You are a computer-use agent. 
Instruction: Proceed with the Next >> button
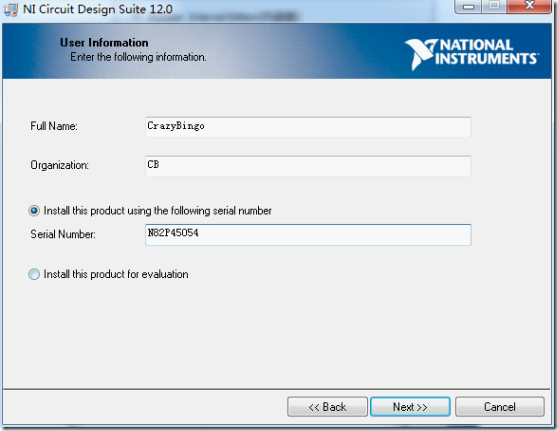click(410, 407)
